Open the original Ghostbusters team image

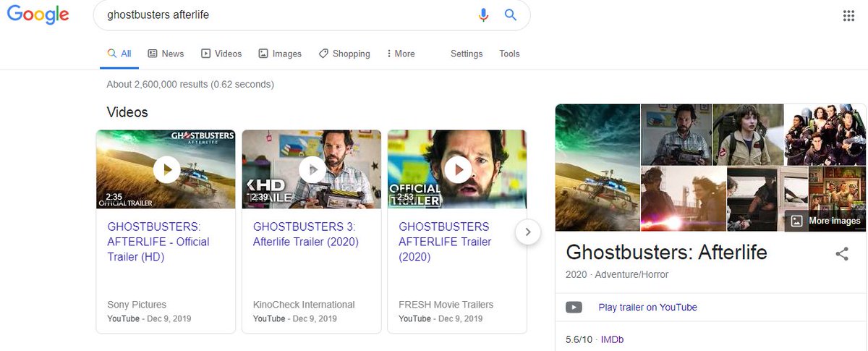coord(825,135)
